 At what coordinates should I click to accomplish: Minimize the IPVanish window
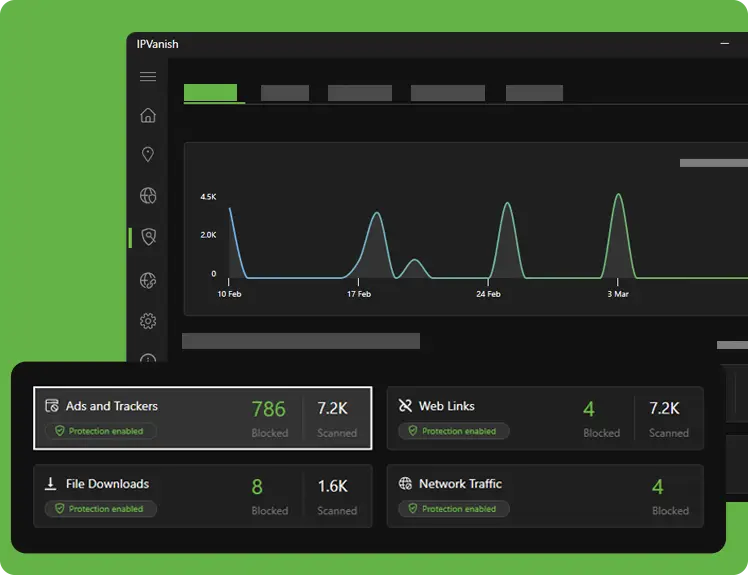point(725,43)
